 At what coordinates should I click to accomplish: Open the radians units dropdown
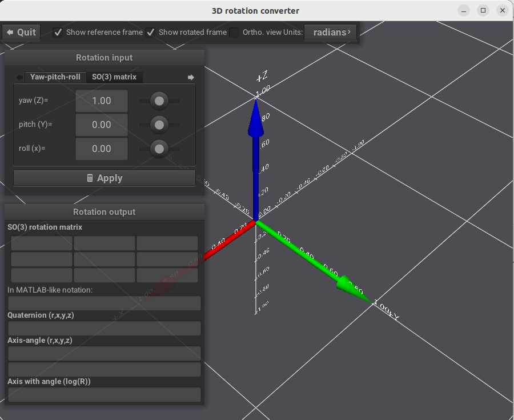pos(330,33)
